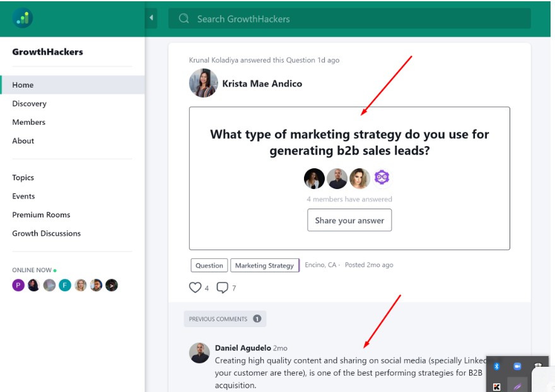Expand Previous Comments

click(x=225, y=319)
